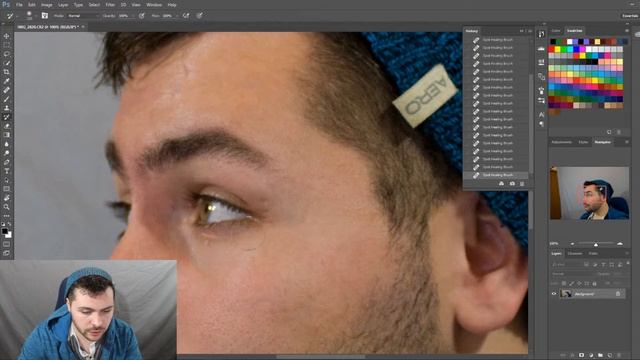Click the Navigator zoom slider handle
Image resolution: width=640 pixels, height=360 pixels.
[x=596, y=244]
